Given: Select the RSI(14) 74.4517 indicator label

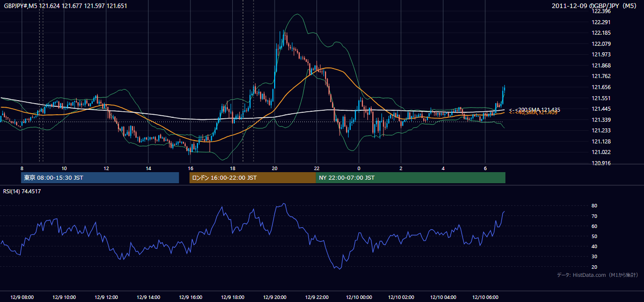Looking at the screenshot, I should click(22, 191).
